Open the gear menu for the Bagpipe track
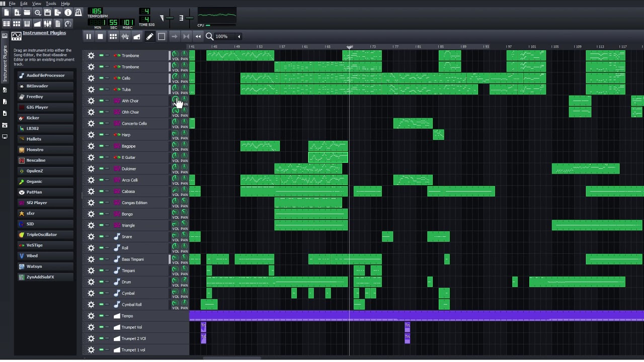This screenshot has height=362, width=644. [91, 146]
